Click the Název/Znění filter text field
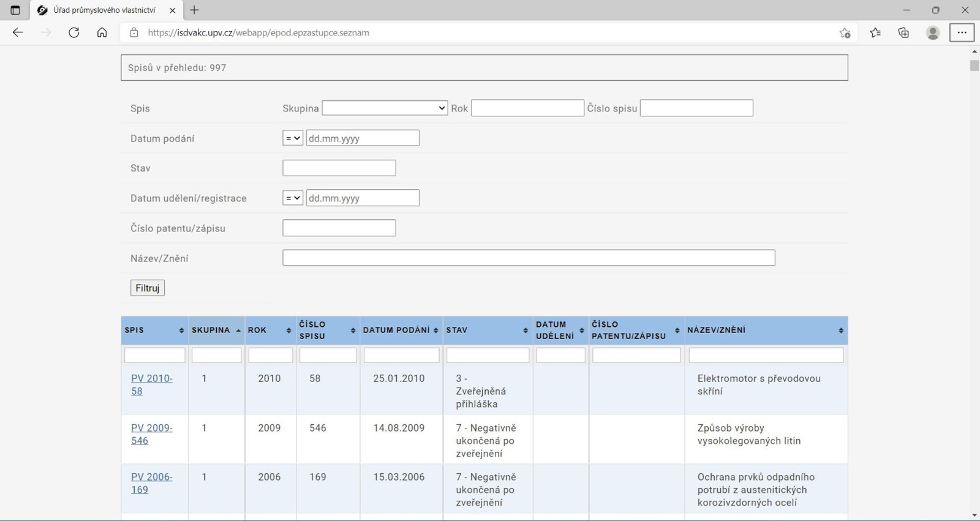 click(x=528, y=258)
